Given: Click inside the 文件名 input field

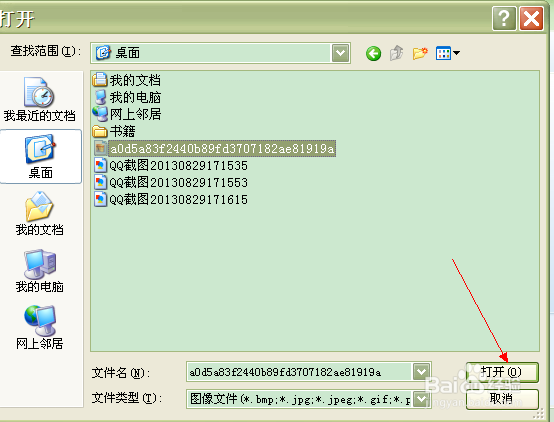Looking at the screenshot, I should pos(300,372).
